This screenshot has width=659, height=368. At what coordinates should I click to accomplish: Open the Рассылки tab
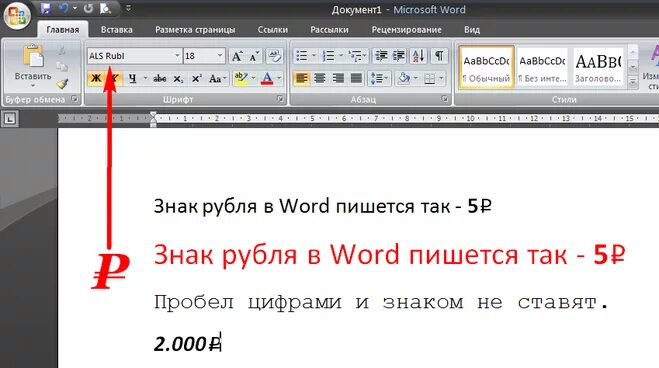tap(329, 30)
